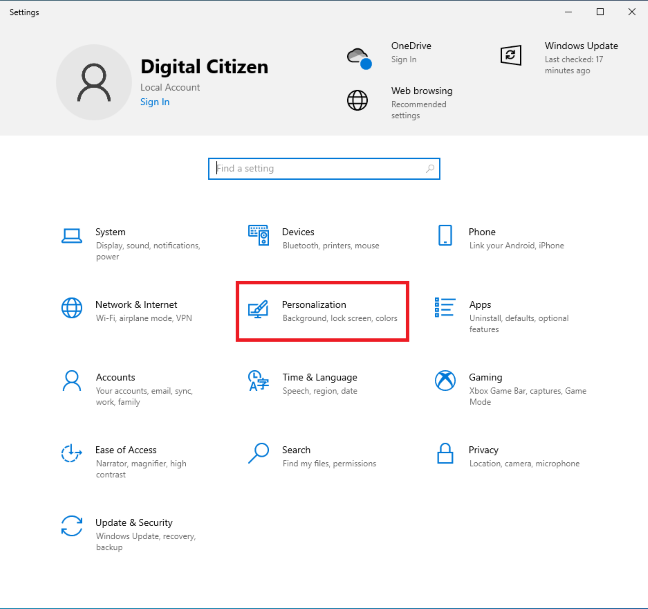
Task: Click the OneDrive cloud icon
Action: 359,59
